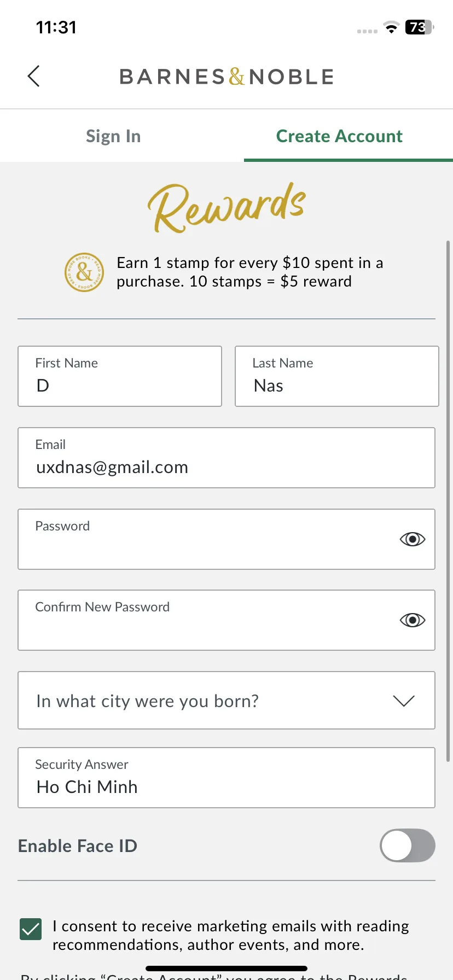
Task: Show password using Password eye icon
Action: click(413, 539)
